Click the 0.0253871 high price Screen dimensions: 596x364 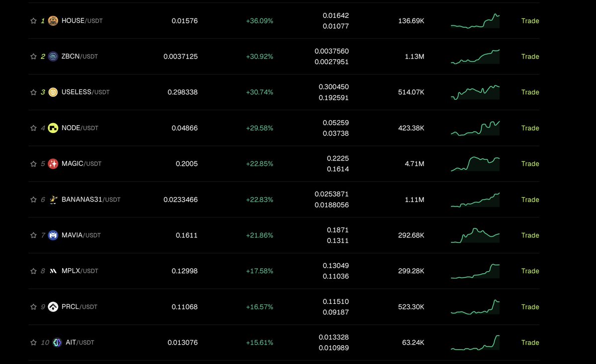coord(332,194)
